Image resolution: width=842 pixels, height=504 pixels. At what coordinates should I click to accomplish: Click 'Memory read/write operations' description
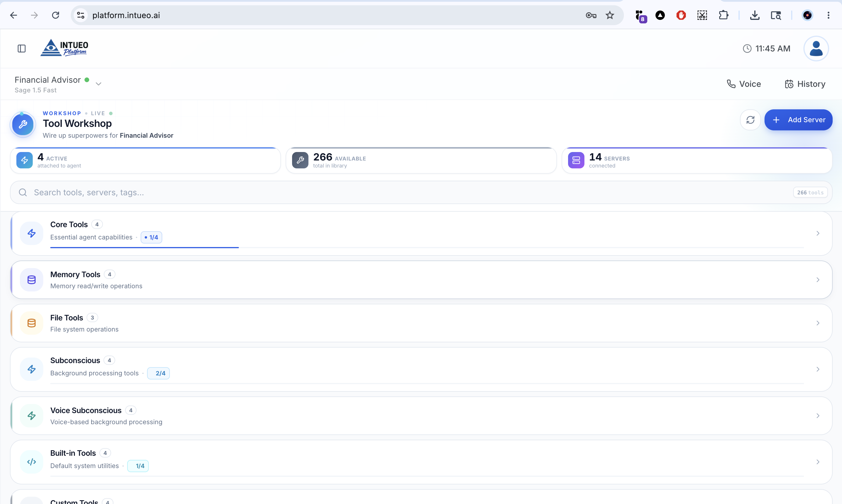pyautogui.click(x=96, y=286)
